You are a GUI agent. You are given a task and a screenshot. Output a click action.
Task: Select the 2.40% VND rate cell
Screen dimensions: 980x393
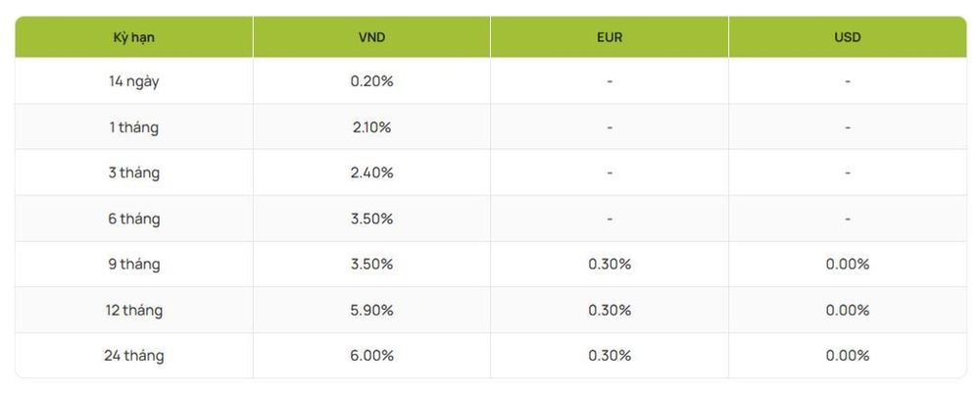371,173
